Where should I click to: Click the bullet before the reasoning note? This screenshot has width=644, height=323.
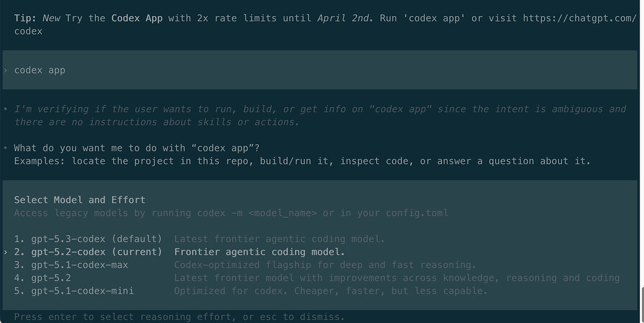point(6,110)
